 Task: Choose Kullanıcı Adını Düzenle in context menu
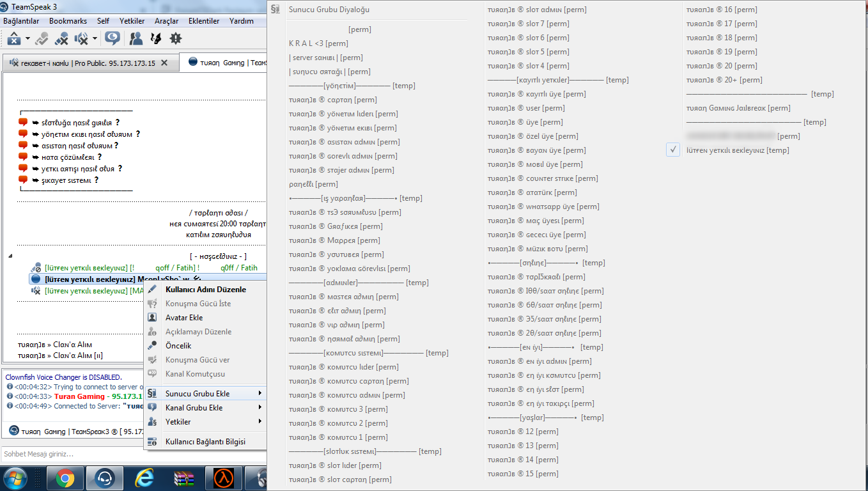205,290
